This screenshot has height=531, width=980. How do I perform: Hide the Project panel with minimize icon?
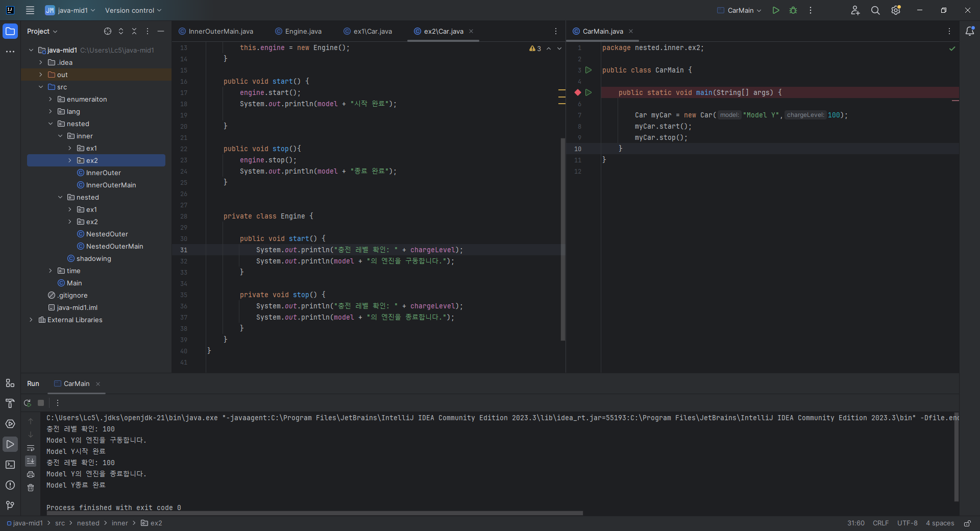point(161,31)
